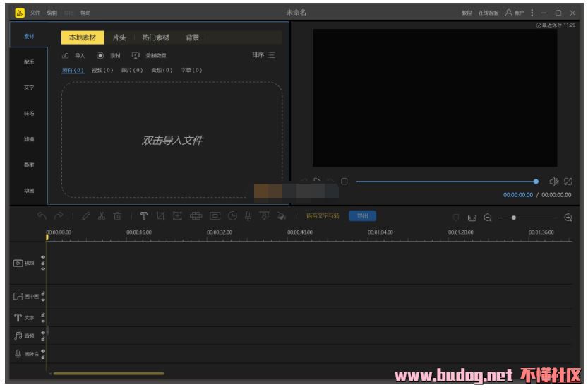The height and width of the screenshot is (390, 588).
Task: Click the large T text tool icon in toolbar
Action: click(144, 216)
